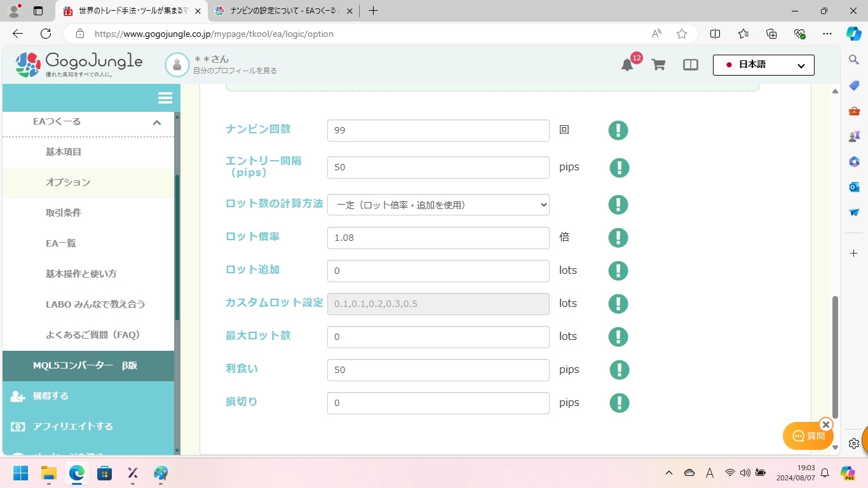Open the 日本語 language dropdown
Screen dimensions: 868x488
[763, 65]
